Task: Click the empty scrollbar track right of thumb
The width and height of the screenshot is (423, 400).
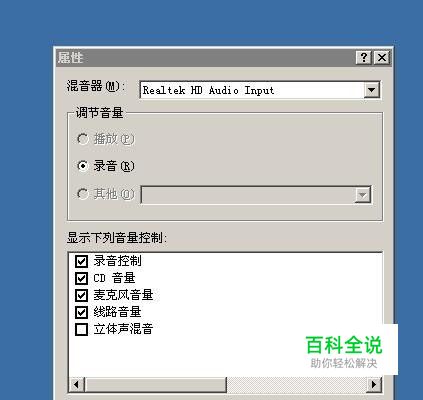Action: [x=296, y=385]
